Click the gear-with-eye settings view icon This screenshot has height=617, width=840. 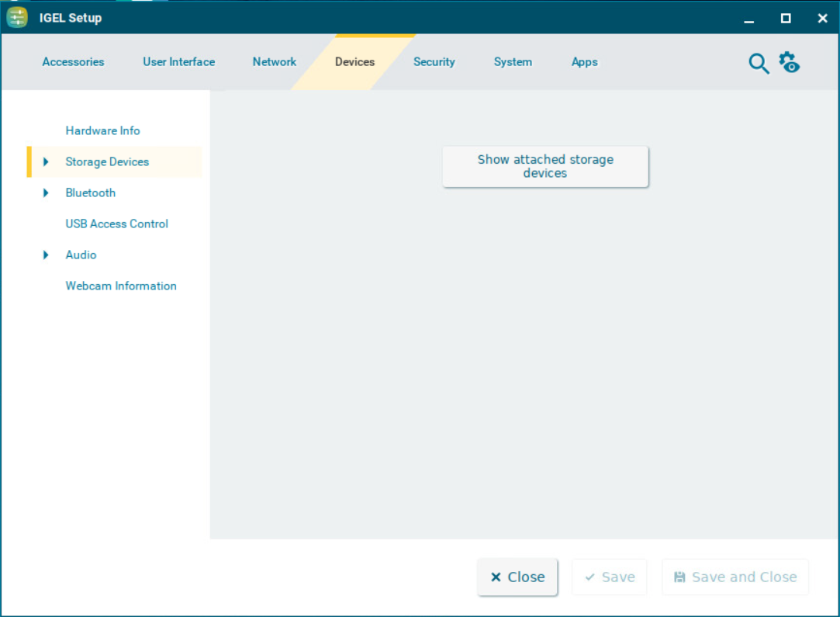[x=789, y=63]
